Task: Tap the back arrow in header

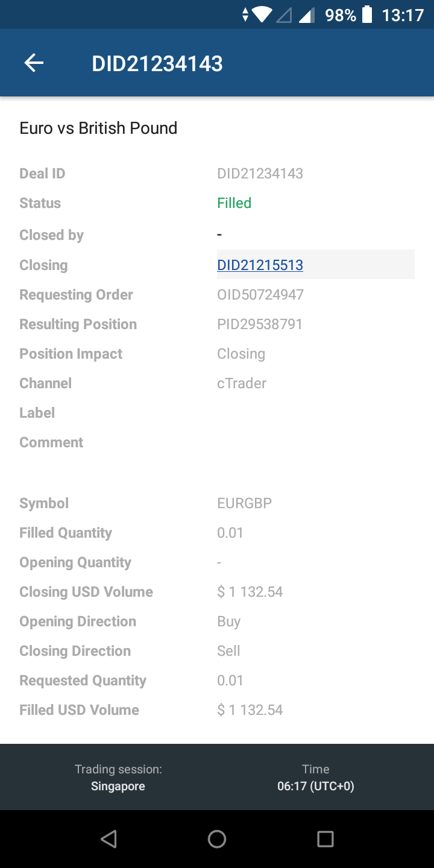Action: 34,63
